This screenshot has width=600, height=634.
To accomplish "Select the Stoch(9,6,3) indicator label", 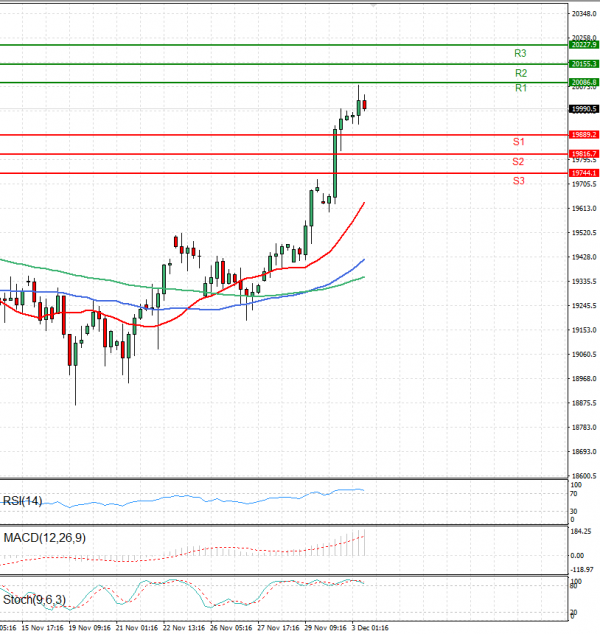I will (34, 600).
